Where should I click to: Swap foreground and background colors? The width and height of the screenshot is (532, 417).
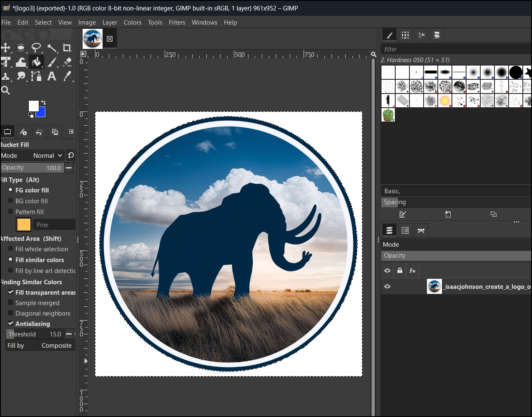[x=43, y=103]
